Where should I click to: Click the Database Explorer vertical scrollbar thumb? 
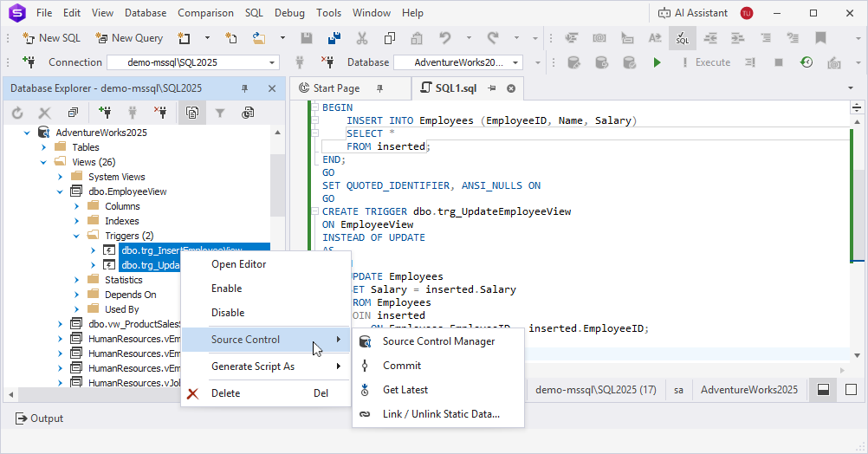point(277,185)
